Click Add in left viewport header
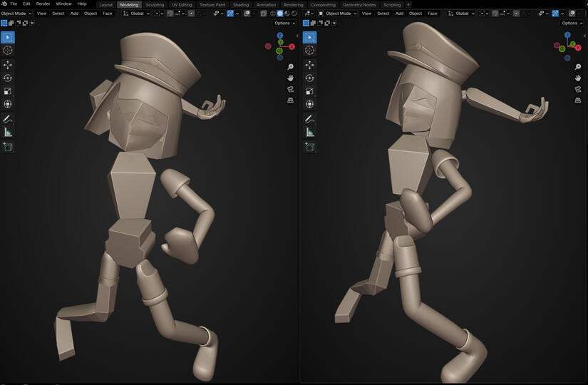This screenshot has width=588, height=385. point(74,14)
